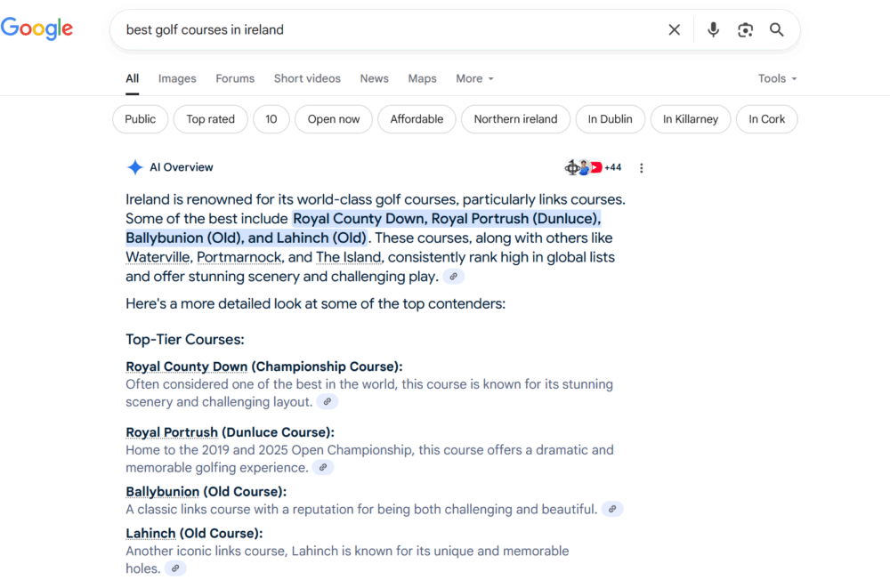Toggle the "Open now" filter chip
The width and height of the screenshot is (890, 588).
pos(334,119)
